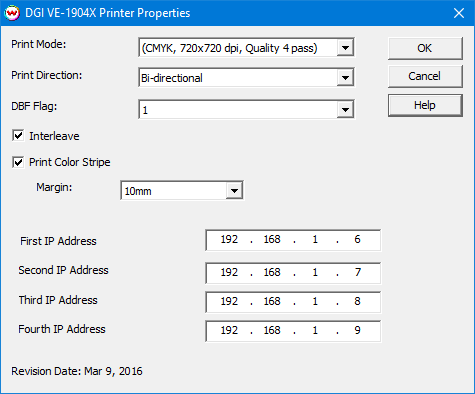Screen dimensions: 475x394
Task: Click the Wasatch app icon in title bar
Action: point(13,13)
